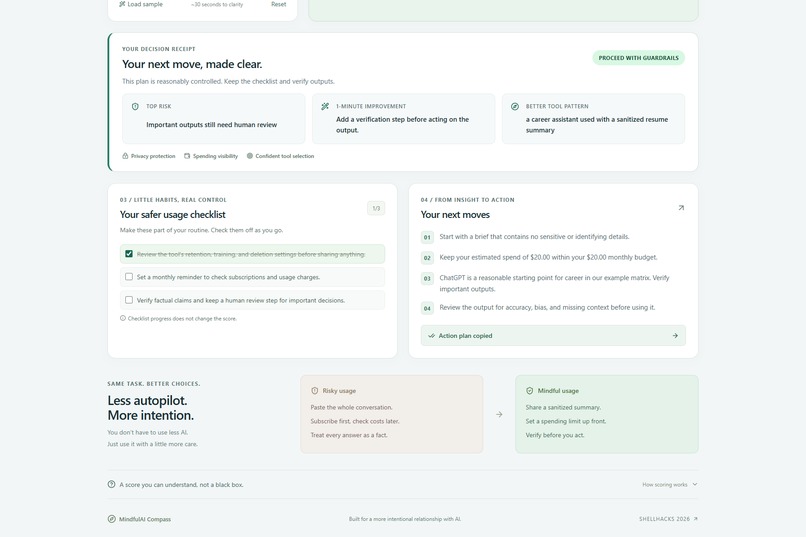
Task: Click 'Keep your estimated spend of $20.00' line
Action: pos(548,257)
